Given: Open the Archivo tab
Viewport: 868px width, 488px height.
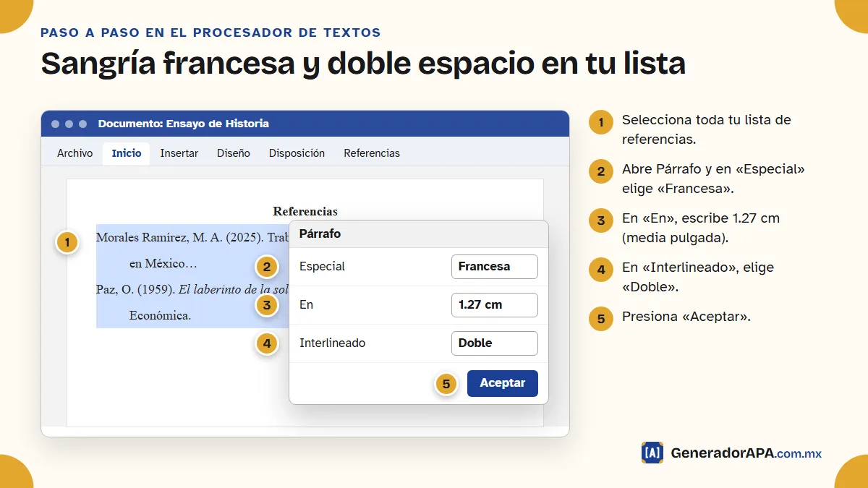Looking at the screenshot, I should tap(75, 153).
